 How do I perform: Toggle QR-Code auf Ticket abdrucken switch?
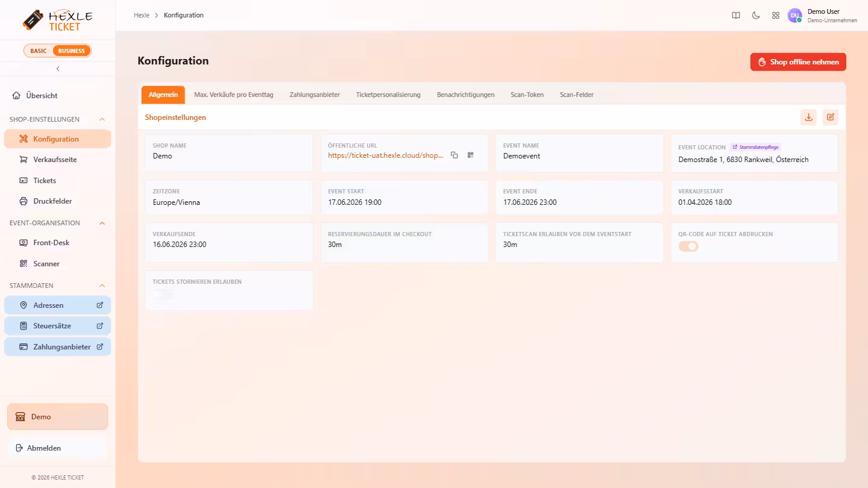(x=688, y=246)
